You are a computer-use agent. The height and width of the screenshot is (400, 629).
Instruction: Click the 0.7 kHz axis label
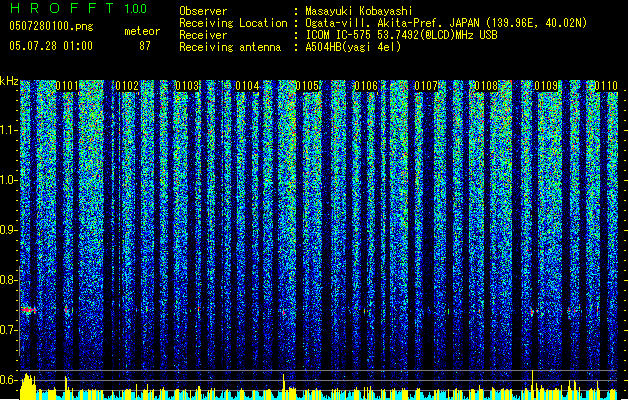coord(9,330)
